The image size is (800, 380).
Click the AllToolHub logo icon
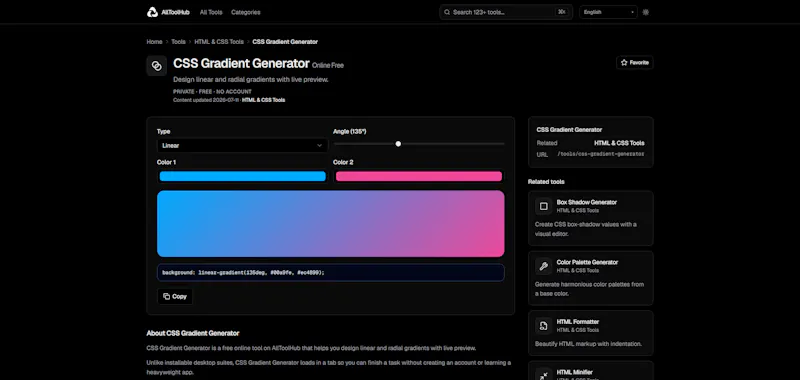[x=152, y=12]
